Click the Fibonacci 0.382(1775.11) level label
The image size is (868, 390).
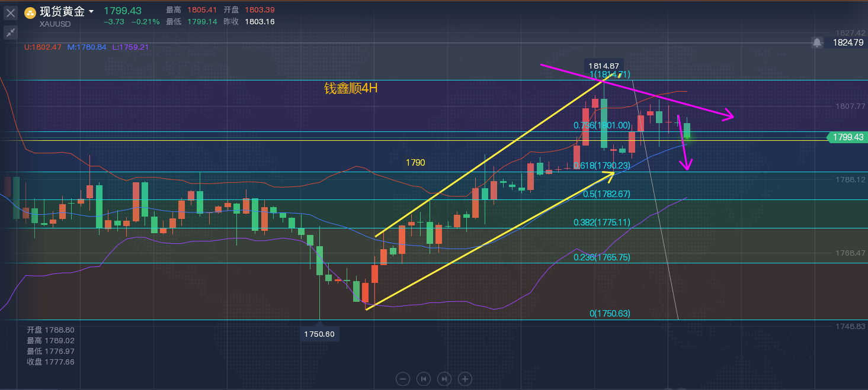click(602, 223)
